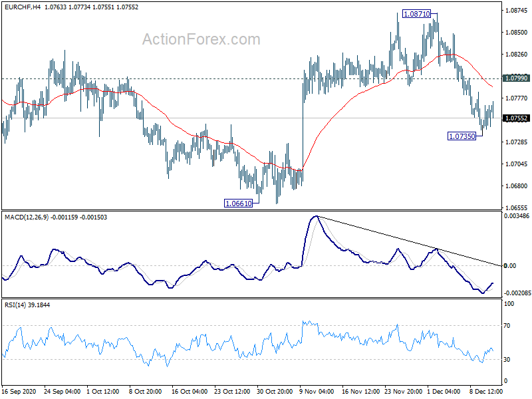
Task: Click the 1.08745 price axis value
Action: [517, 11]
